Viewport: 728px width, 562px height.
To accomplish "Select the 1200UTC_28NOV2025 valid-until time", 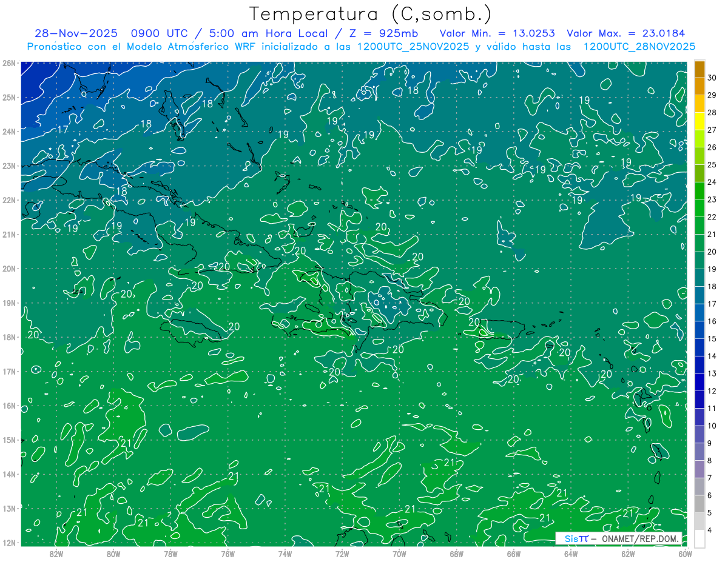I will click(x=639, y=47).
